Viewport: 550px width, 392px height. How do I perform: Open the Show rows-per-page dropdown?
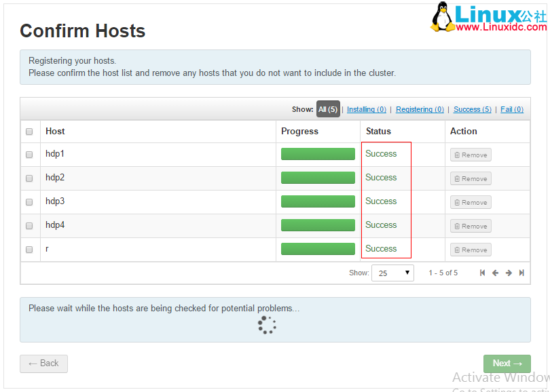point(392,273)
